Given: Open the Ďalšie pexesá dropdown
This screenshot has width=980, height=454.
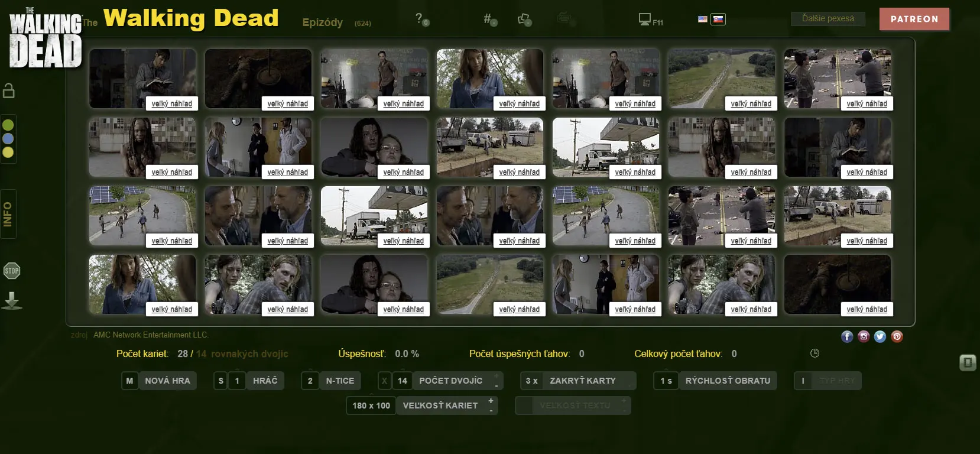Looking at the screenshot, I should coord(828,19).
